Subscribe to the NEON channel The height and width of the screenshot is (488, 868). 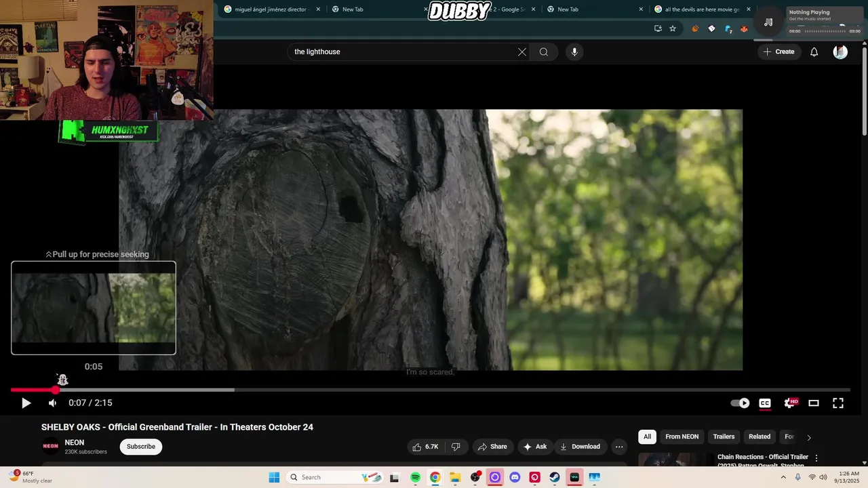(x=141, y=447)
